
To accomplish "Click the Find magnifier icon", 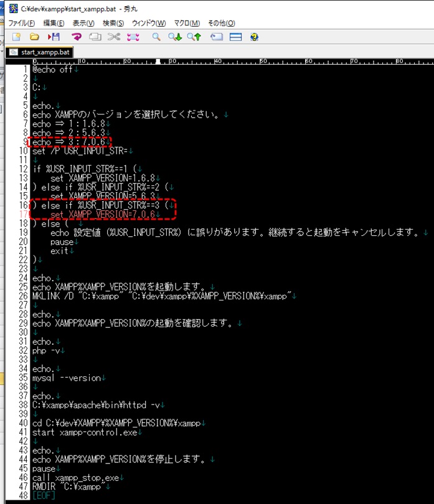I will click(x=157, y=37).
